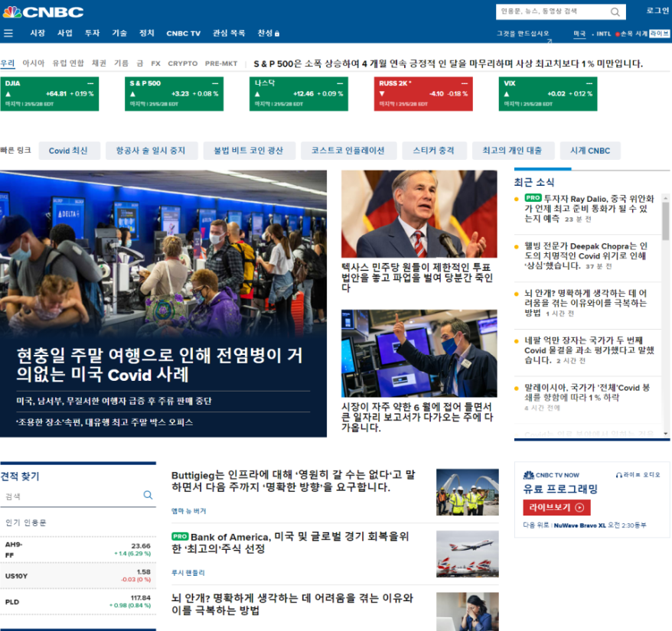Select the 우리 markets tab
Image resolution: width=672 pixels, height=631 pixels.
[8, 63]
